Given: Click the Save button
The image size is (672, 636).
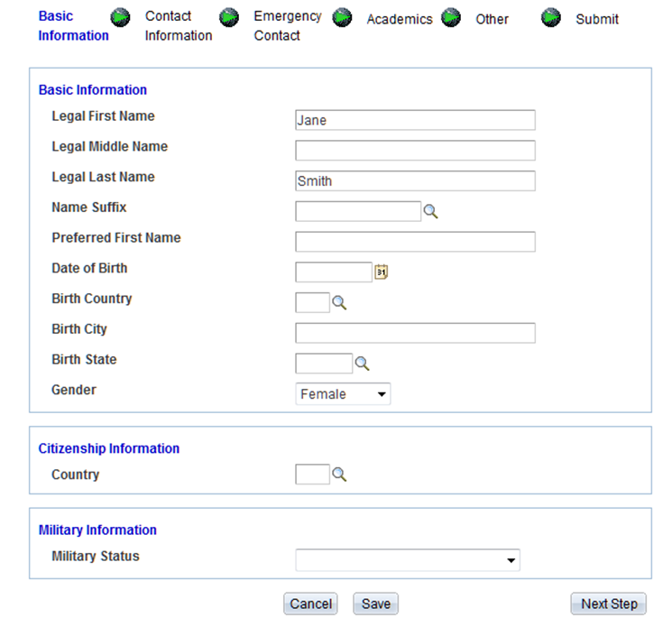Looking at the screenshot, I should point(376,604).
